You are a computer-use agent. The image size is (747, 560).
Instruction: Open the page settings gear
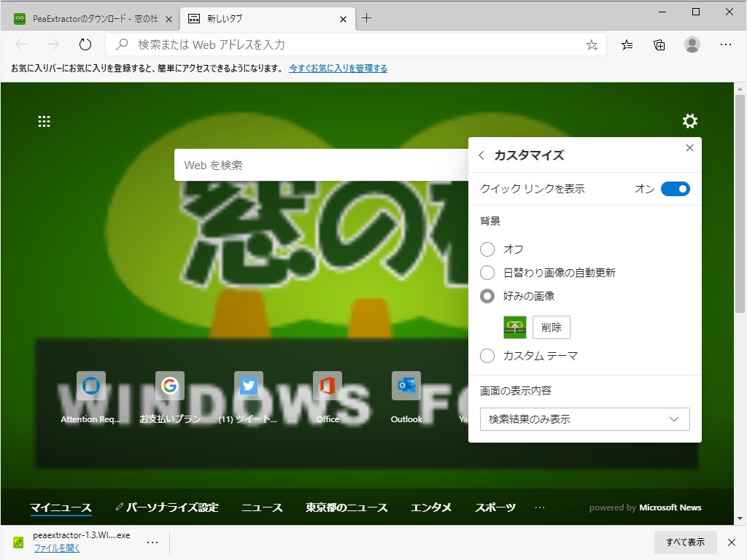(x=689, y=121)
